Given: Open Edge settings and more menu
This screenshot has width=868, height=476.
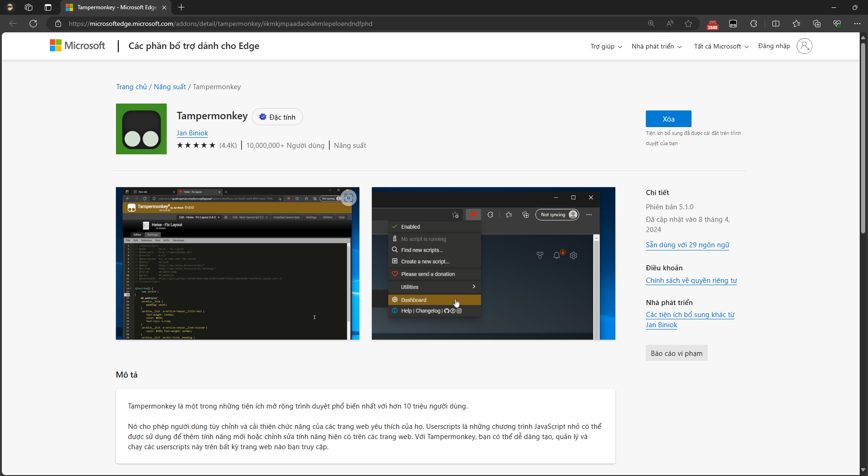Looking at the screenshot, I should pyautogui.click(x=857, y=24).
